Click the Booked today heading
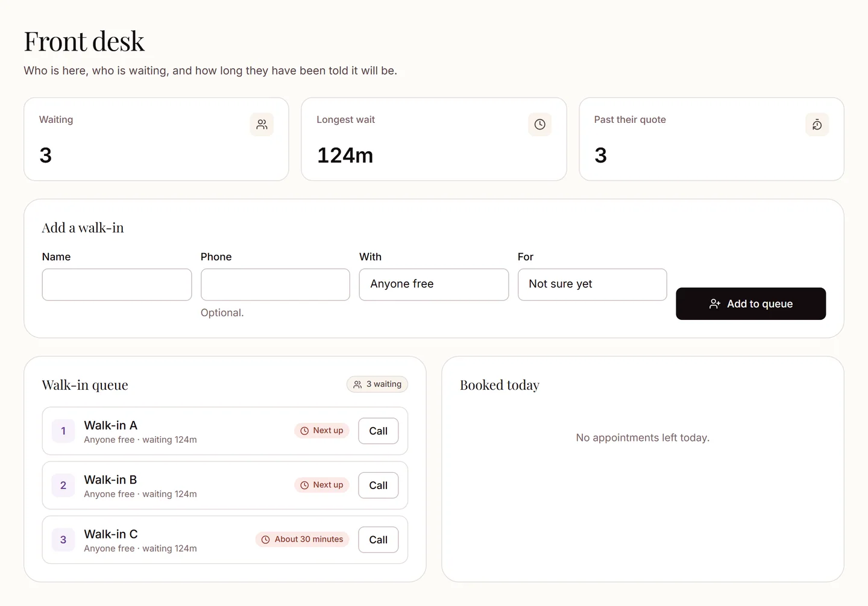The width and height of the screenshot is (868, 606). click(500, 385)
